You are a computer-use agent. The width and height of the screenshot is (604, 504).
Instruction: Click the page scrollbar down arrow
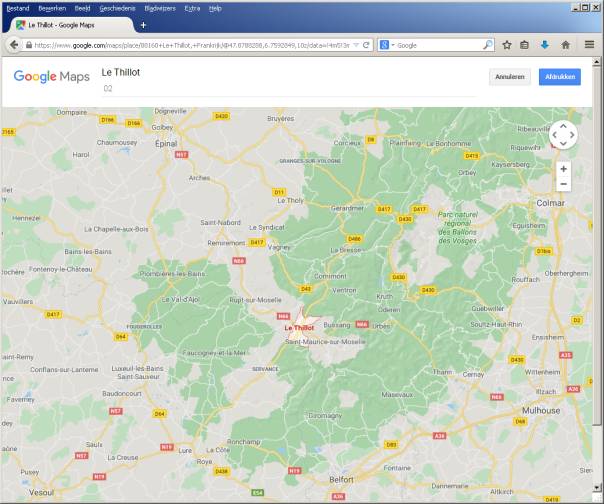[597, 487]
